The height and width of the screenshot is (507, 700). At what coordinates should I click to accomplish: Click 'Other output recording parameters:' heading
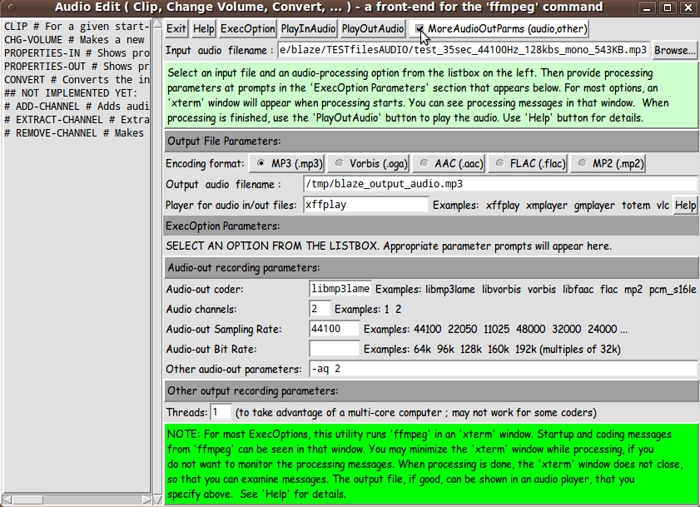tap(252, 391)
